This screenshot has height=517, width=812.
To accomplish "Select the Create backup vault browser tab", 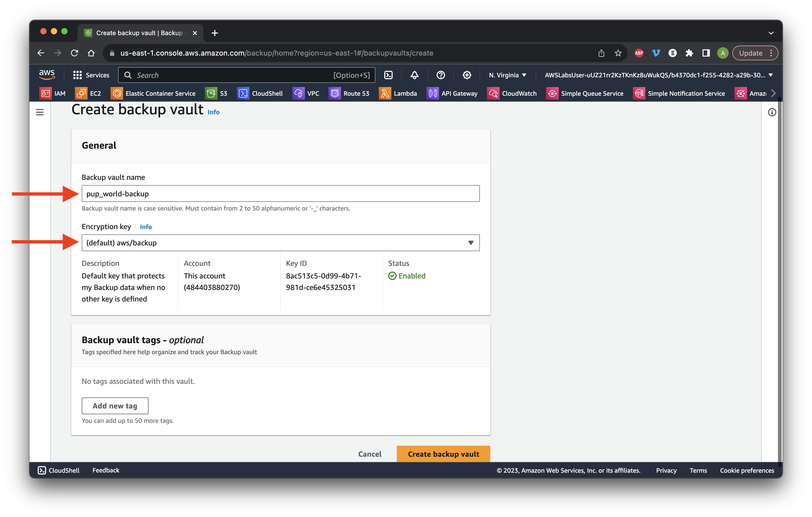I will [x=140, y=33].
